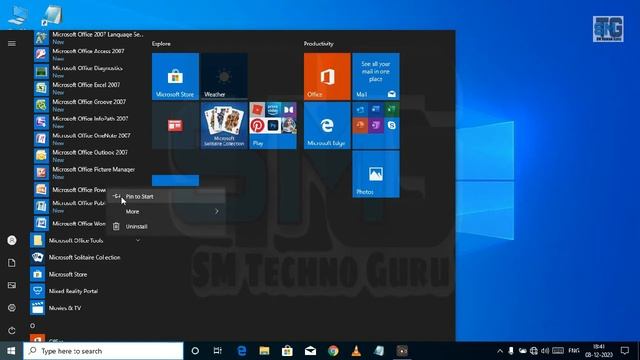This screenshot has width=640, height=360.
Task: Open the Office tile in Productivity
Action: (x=327, y=76)
